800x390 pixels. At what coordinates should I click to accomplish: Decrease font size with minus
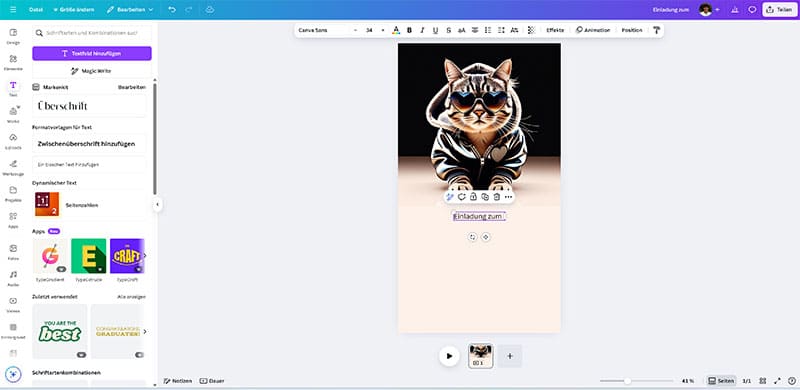pos(356,31)
